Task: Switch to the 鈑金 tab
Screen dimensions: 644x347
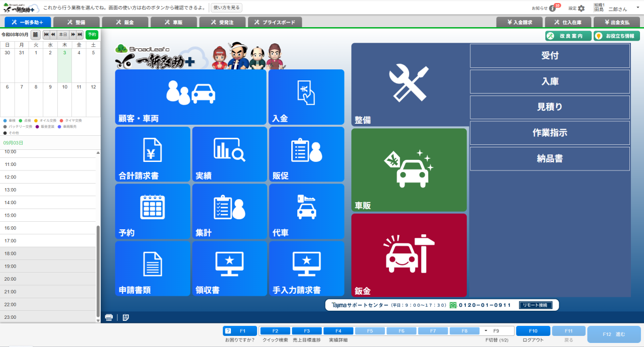Action: click(125, 22)
